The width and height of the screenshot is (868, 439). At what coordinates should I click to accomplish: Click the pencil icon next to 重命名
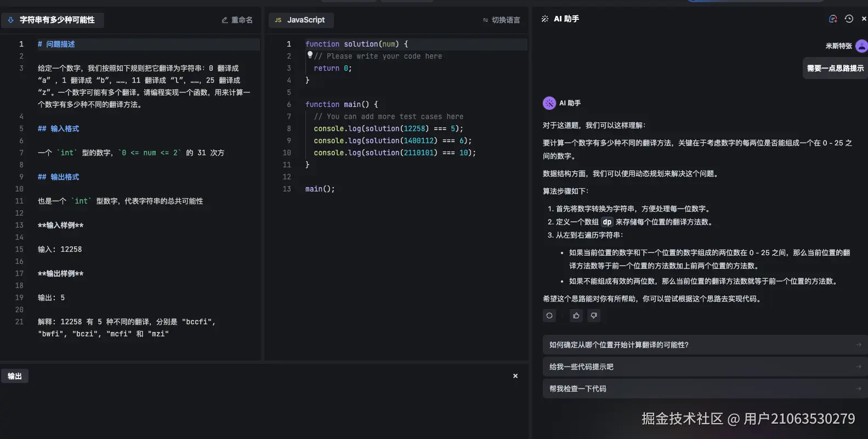[225, 20]
